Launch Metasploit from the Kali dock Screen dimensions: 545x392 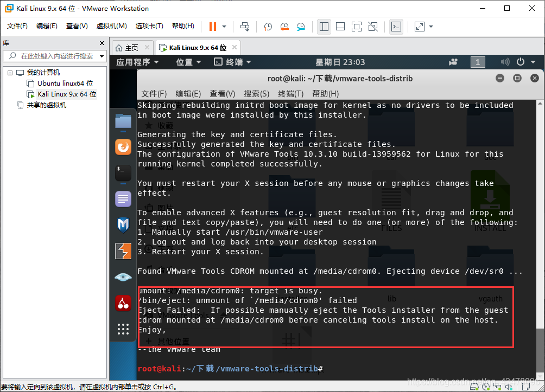(123, 225)
